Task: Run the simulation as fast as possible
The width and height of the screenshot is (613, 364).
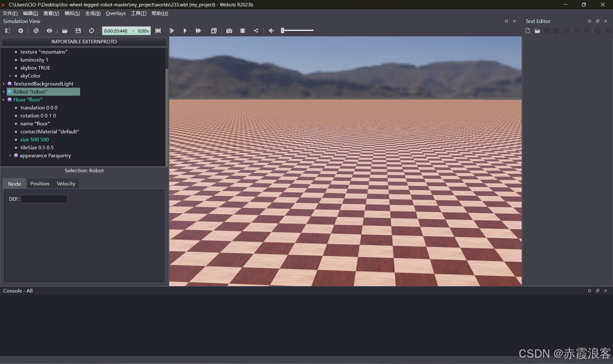Action: pos(198,31)
